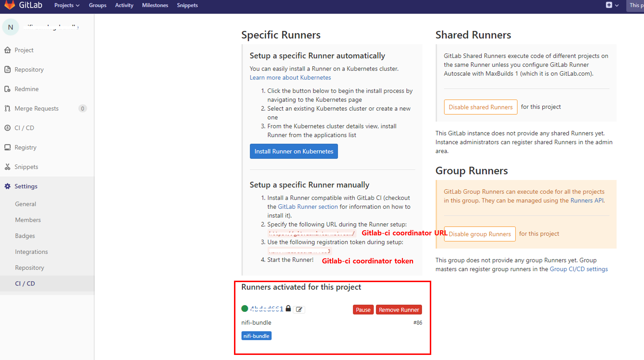Open the new item plus dropdown

(x=612, y=5)
